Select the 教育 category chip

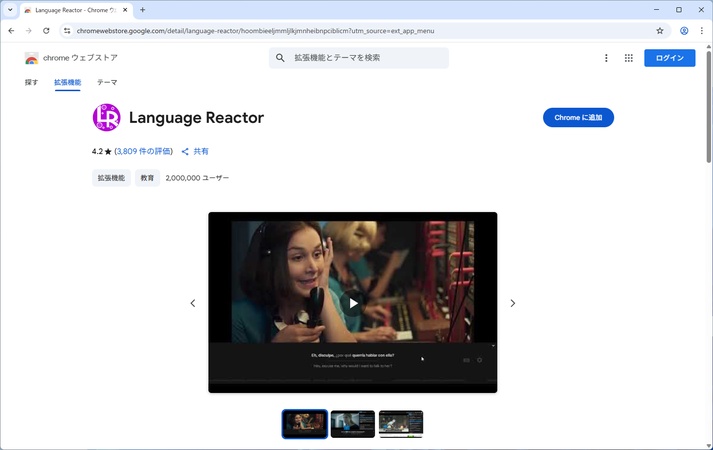[147, 178]
